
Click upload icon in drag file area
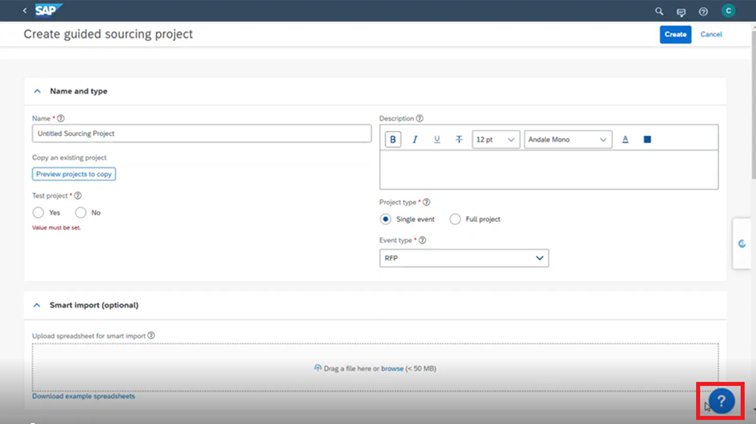pyautogui.click(x=318, y=368)
